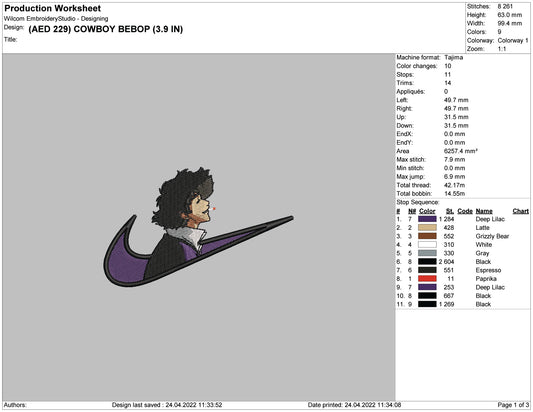Click the Name column header
This screenshot has width=533, height=412.
click(484, 211)
